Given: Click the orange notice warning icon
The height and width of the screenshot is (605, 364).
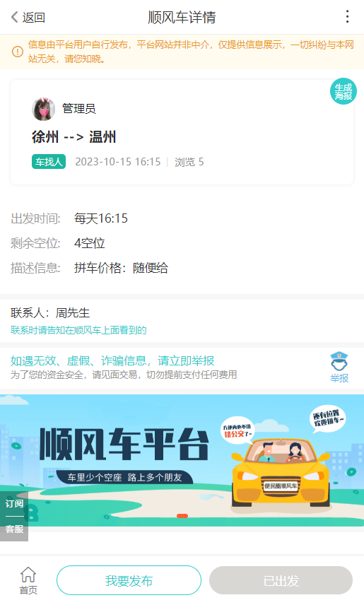Looking at the screenshot, I should click(x=18, y=52).
